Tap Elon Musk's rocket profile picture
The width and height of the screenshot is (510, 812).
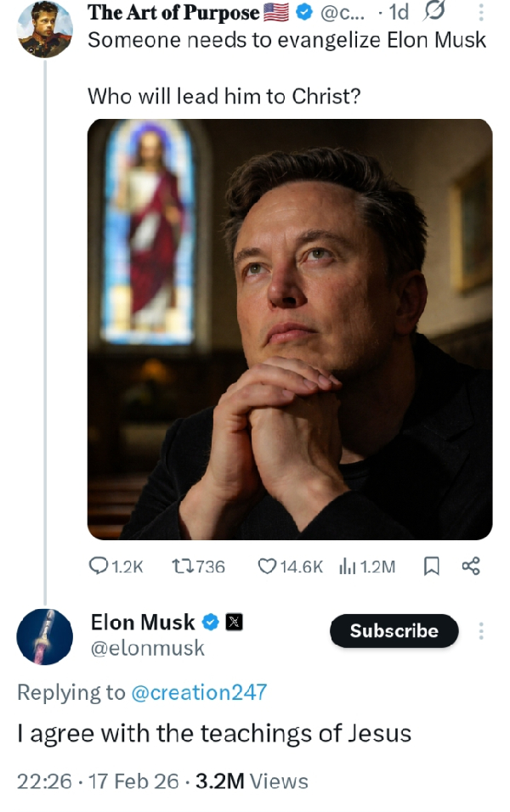[x=46, y=635]
